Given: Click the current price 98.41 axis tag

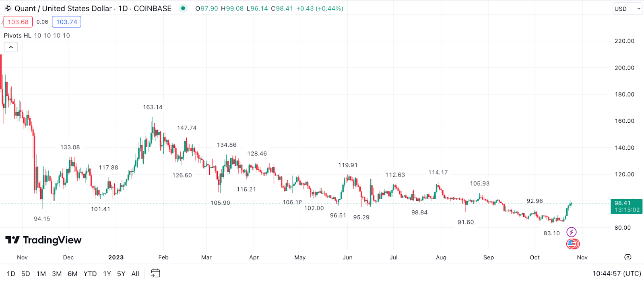Looking at the screenshot, I should coord(627,206).
